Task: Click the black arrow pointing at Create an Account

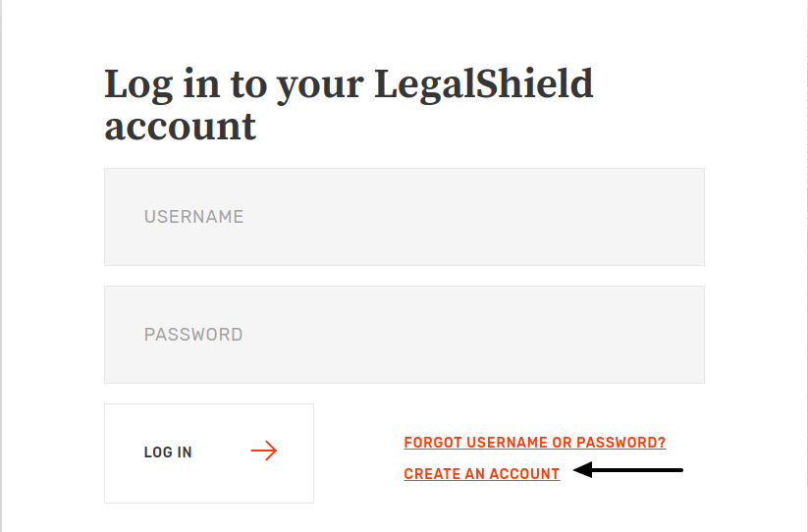Action: tap(628, 471)
